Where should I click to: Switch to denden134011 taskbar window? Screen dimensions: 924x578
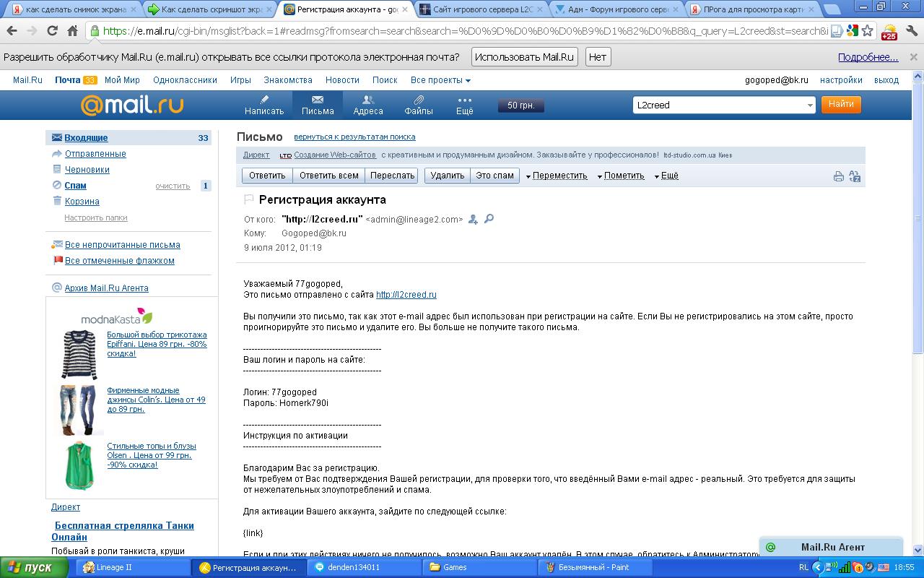[365, 568]
